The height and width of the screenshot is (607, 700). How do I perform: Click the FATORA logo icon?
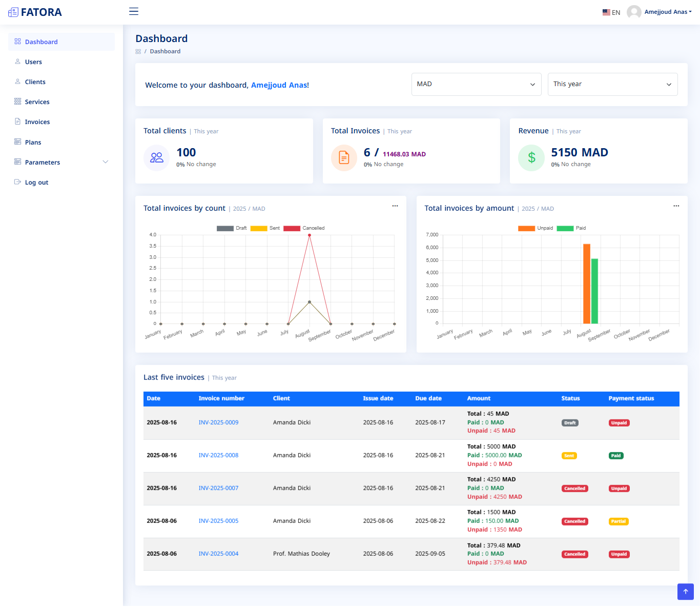click(13, 12)
